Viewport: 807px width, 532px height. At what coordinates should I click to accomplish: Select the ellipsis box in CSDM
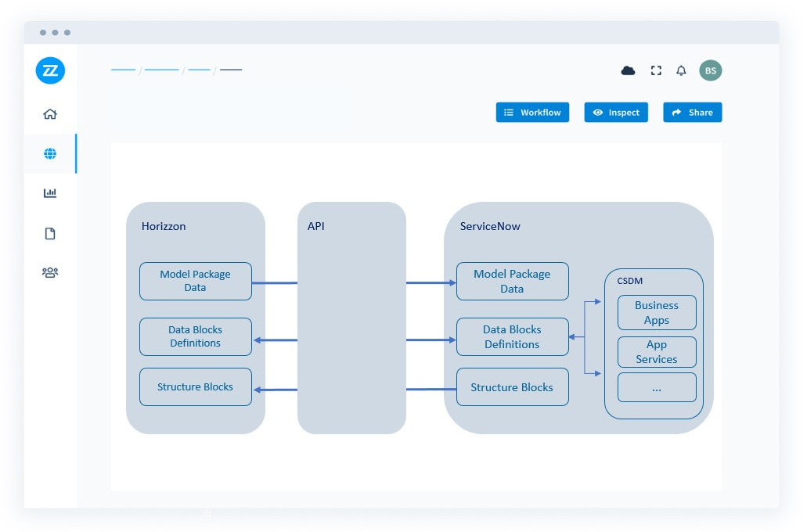point(657,387)
